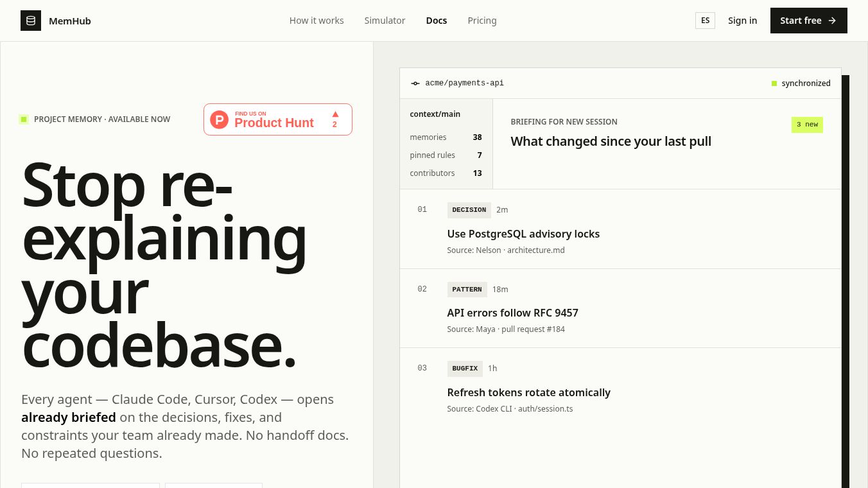Click the green synchronized status indicator
868x488 pixels.
point(774,83)
